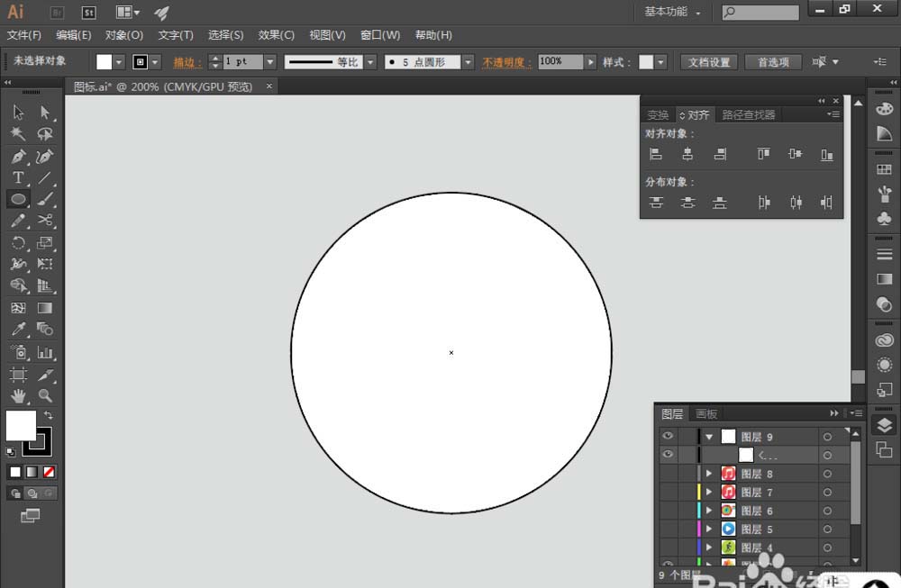Screen dimensions: 901x588
Task: Select the Zoom magnifier tool
Action: pos(45,395)
